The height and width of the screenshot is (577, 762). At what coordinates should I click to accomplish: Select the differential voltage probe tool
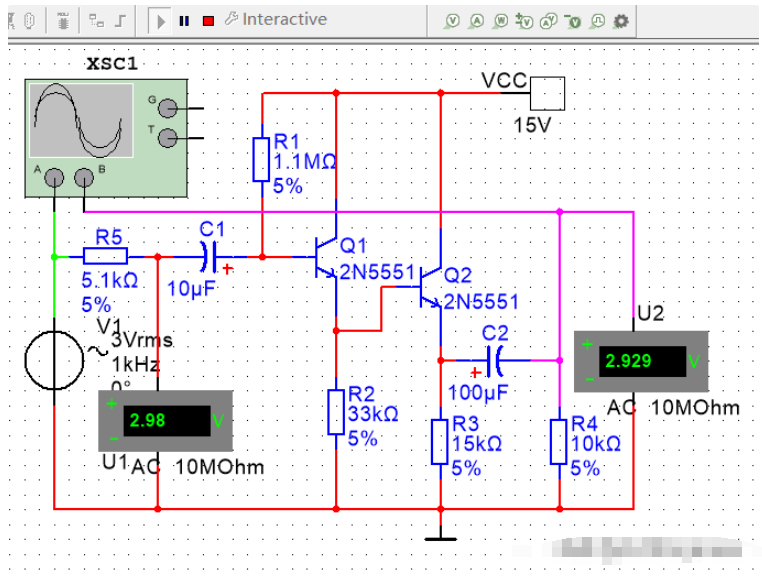point(525,20)
